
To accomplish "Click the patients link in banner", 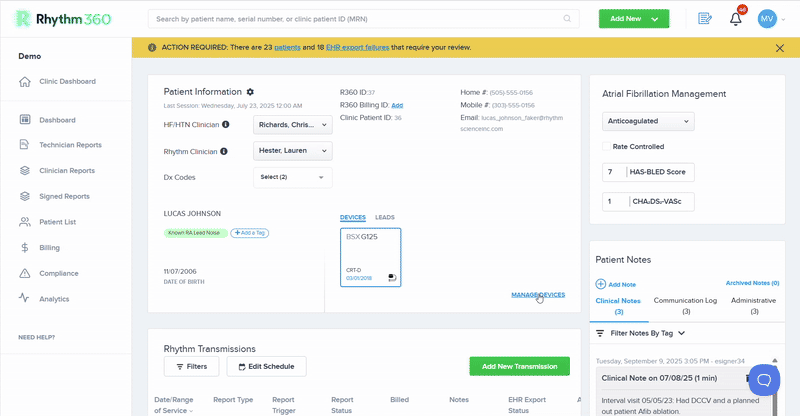I will [287, 47].
